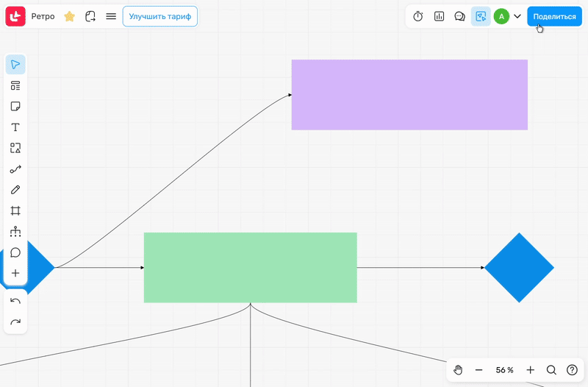Select the pencil drawing tool

click(x=15, y=190)
